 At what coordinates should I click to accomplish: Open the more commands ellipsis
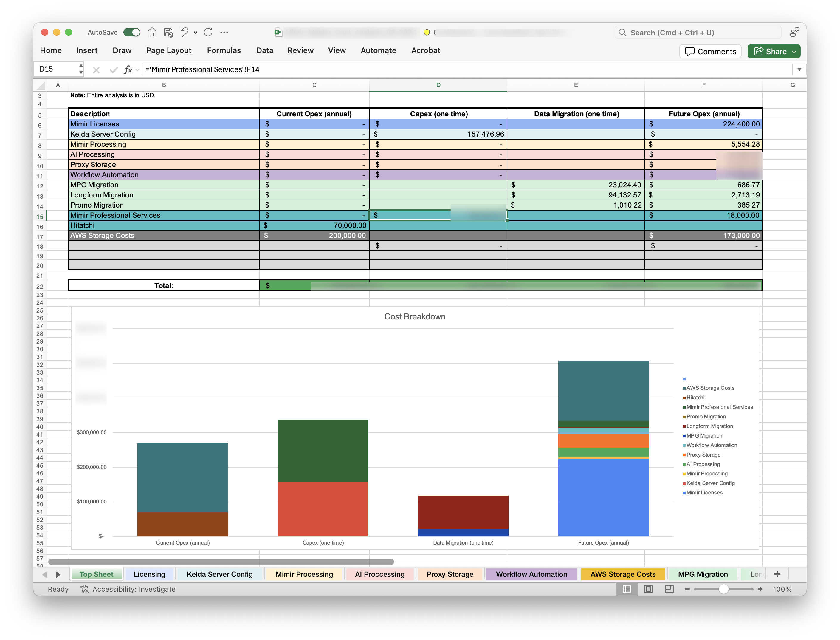(x=224, y=33)
